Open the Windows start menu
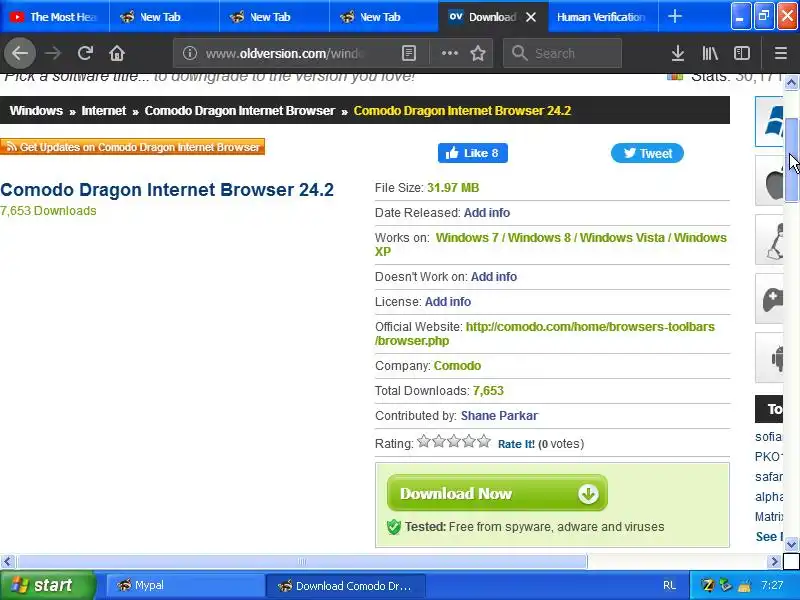800x600 pixels. pyautogui.click(x=47, y=585)
